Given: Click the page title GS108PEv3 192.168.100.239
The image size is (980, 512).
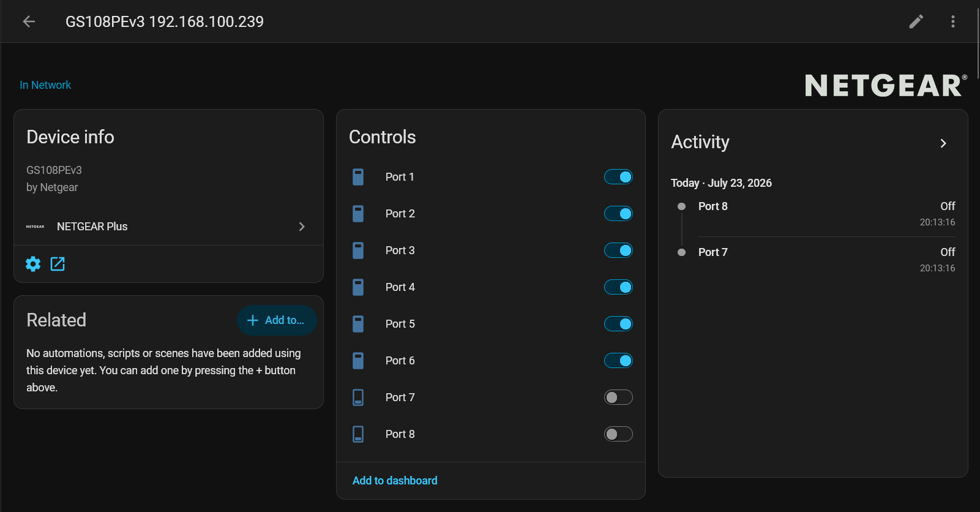Looking at the screenshot, I should point(165,21).
